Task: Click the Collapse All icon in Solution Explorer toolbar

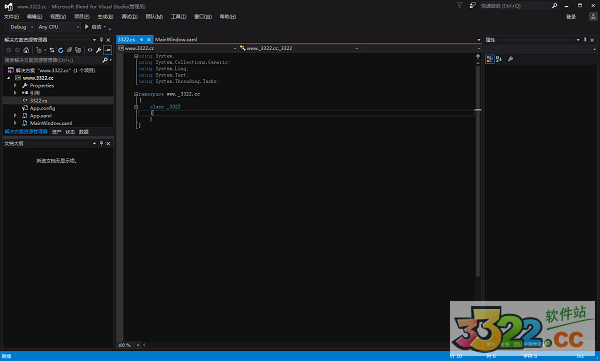Action: [69, 50]
